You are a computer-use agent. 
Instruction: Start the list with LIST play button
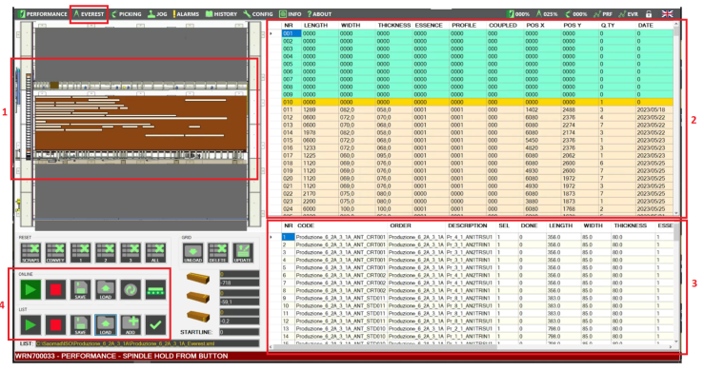coord(31,325)
